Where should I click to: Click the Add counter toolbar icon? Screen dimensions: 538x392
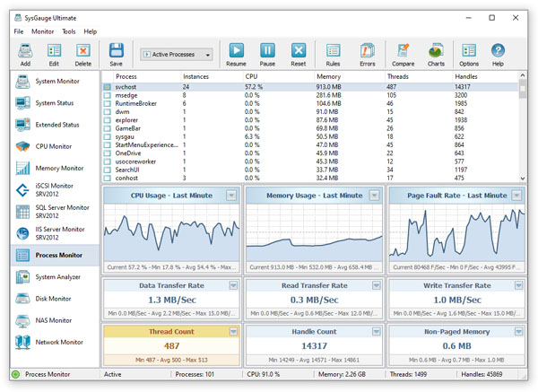point(25,53)
